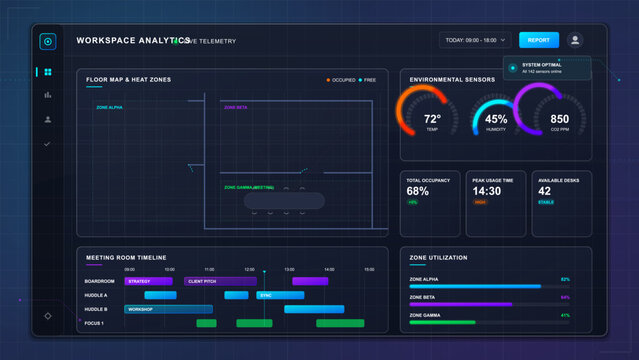
Task: Open the Total Occupancy 68% card
Action: point(430,204)
